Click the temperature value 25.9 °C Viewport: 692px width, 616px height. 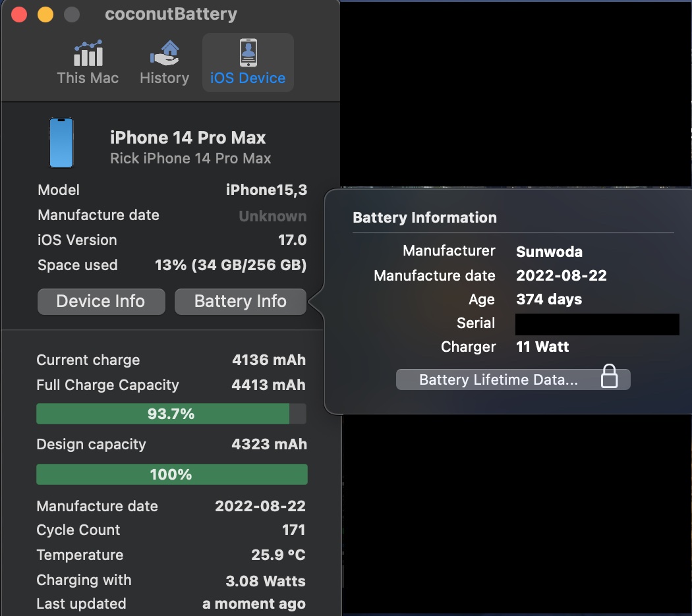coord(278,555)
